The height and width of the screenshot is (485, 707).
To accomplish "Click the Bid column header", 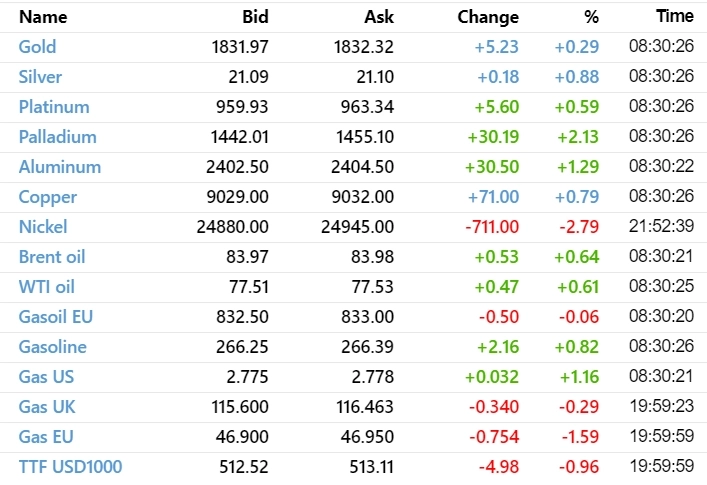I will [x=255, y=17].
